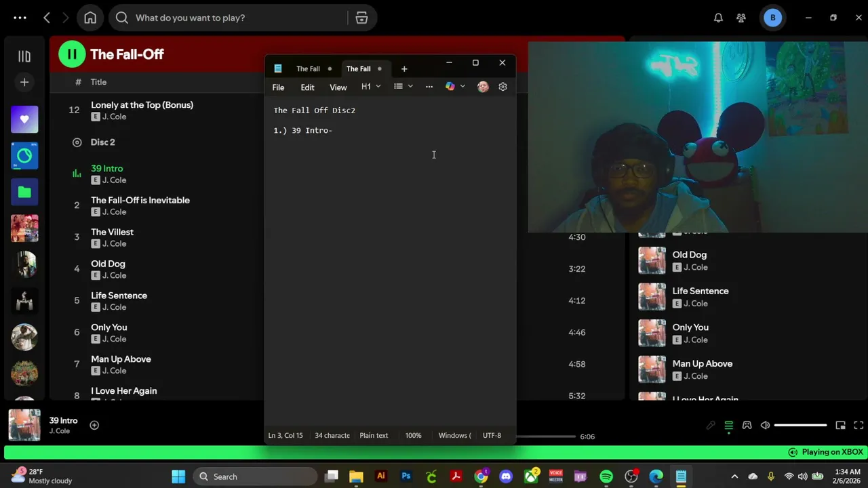This screenshot has height=488, width=868.
Task: Open Notepad View menu
Action: point(338,87)
